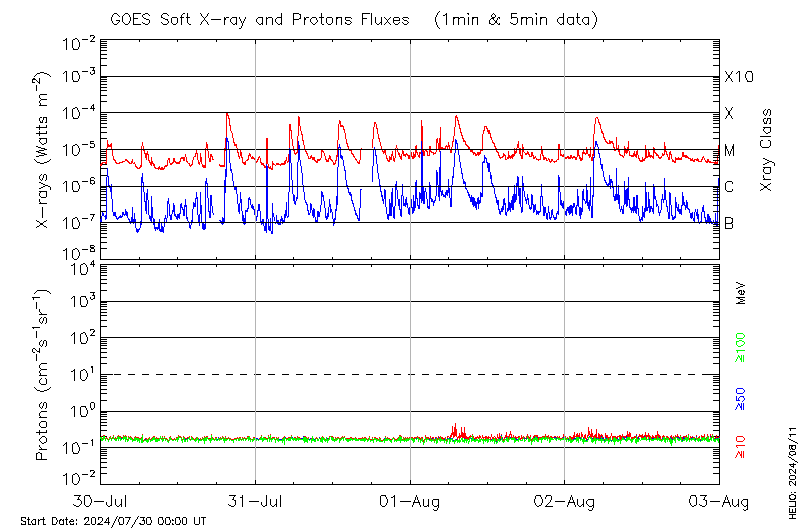Select the blue ≥50 MeV legend label
Screen dimensions: 800x530
coord(741,398)
